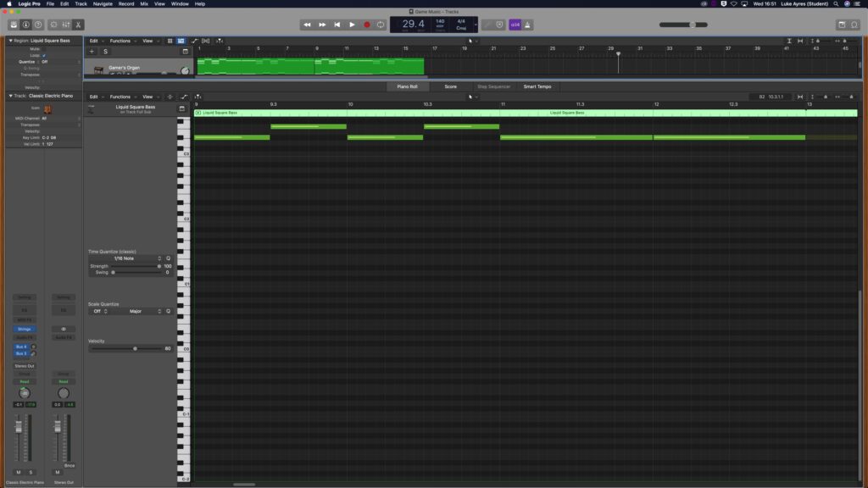Toggle the global Solo S button in track header
The width and height of the screenshot is (868, 488).
pos(105,52)
